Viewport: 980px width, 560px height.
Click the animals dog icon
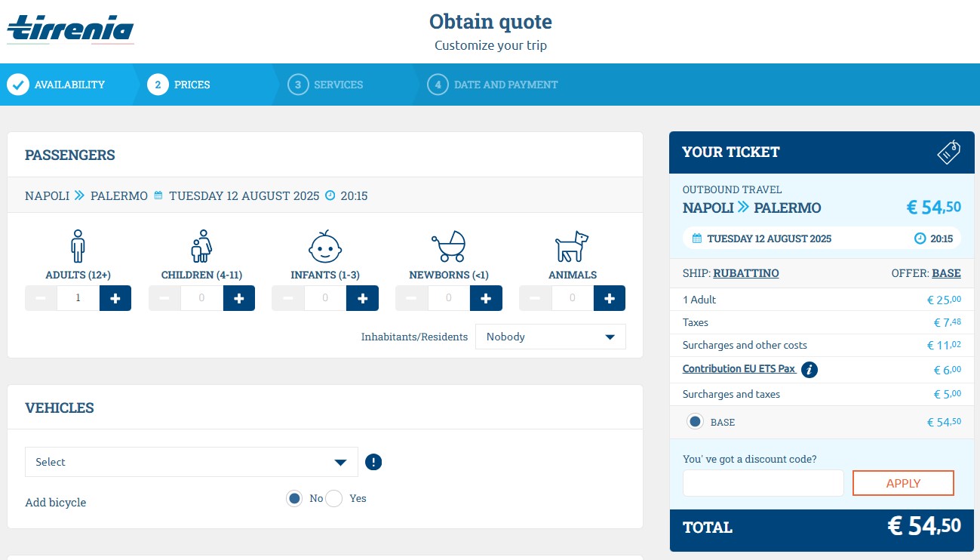(572, 247)
